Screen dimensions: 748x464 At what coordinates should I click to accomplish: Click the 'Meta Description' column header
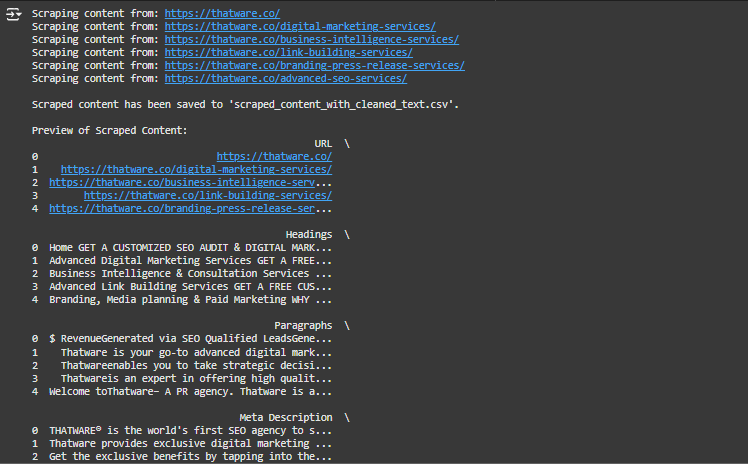[286, 417]
